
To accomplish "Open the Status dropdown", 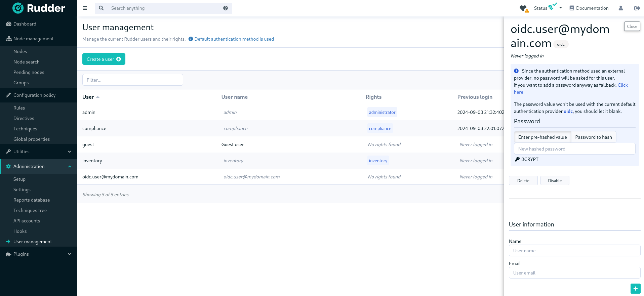I will [x=548, y=8].
